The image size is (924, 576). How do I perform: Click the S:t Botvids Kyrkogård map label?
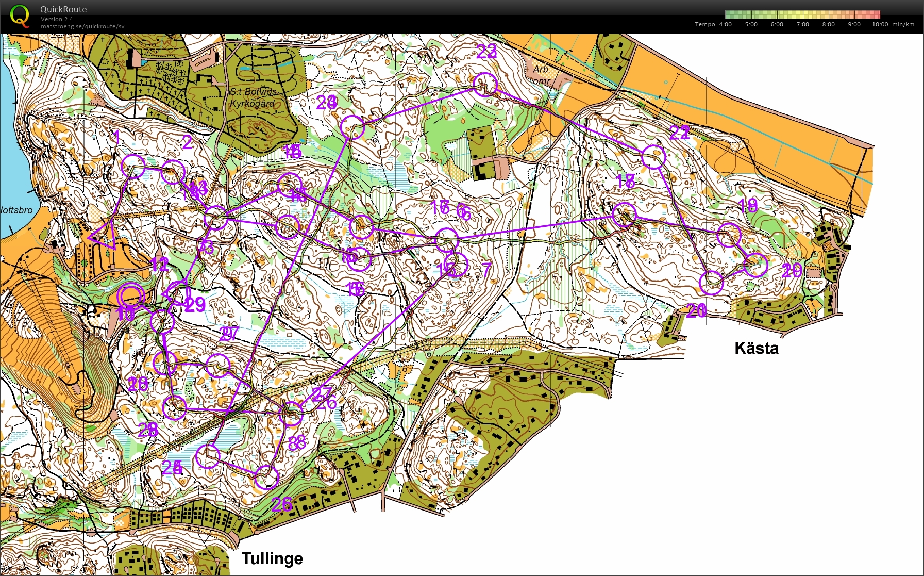(x=253, y=97)
